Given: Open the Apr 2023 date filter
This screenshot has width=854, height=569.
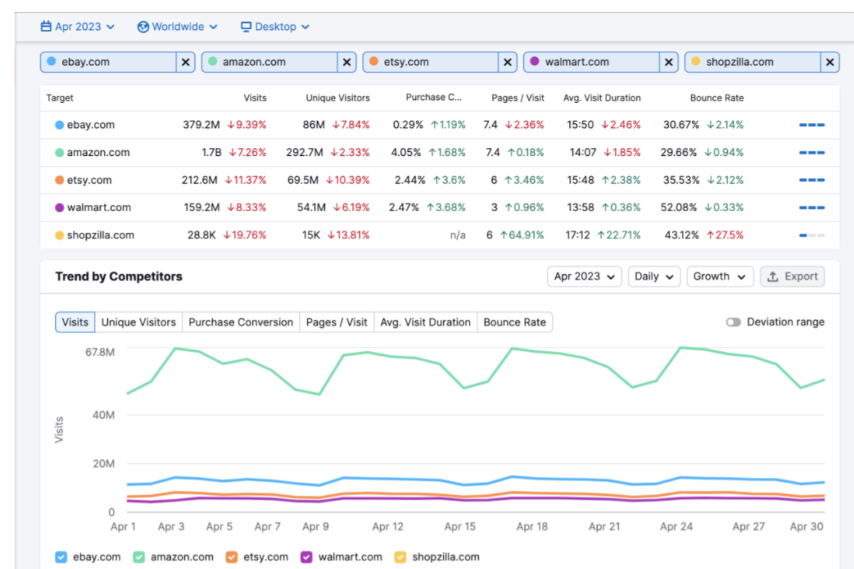Looking at the screenshot, I should [77, 27].
